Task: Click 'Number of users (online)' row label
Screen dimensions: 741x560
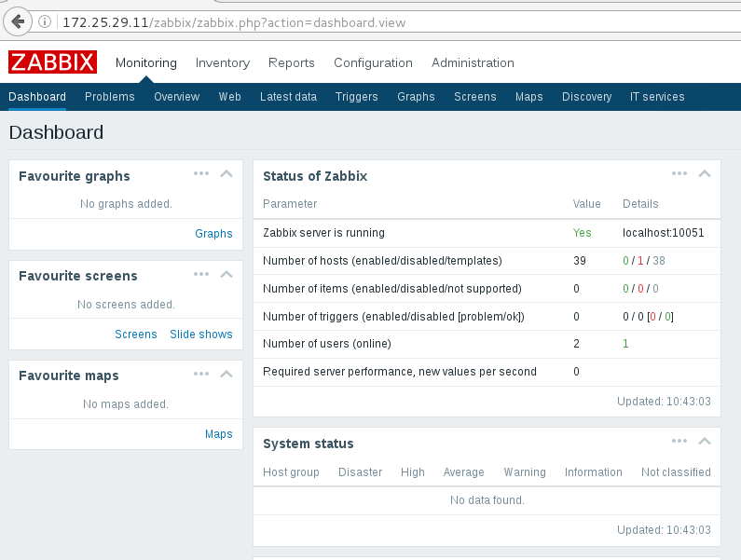Action: click(327, 344)
